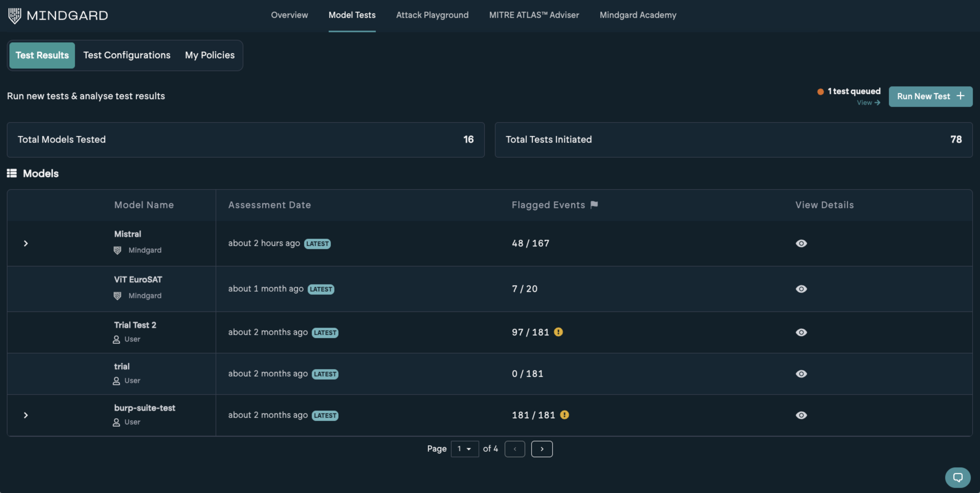Go to next page arrow
The image size is (980, 493).
542,449
